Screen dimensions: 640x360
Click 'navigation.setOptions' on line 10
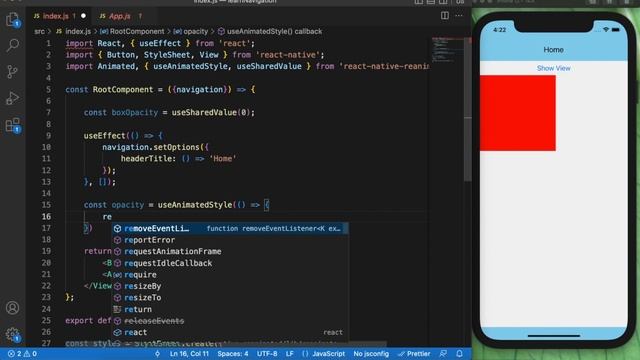click(x=151, y=147)
